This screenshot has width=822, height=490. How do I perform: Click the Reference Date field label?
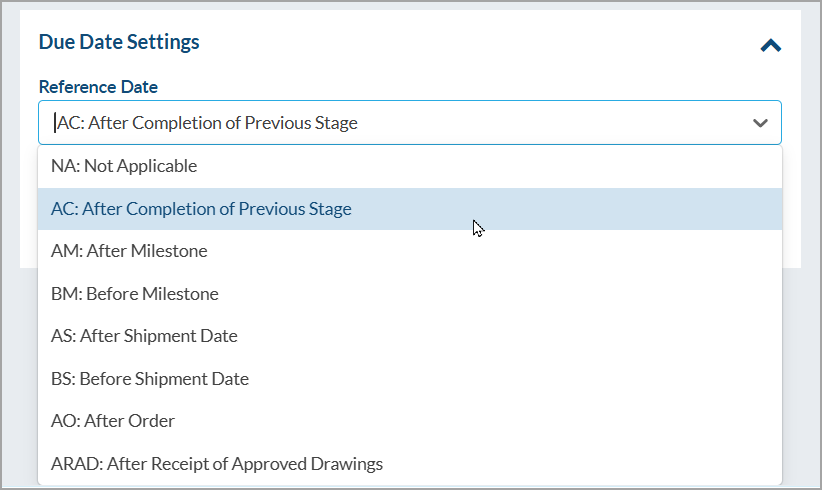tap(98, 87)
